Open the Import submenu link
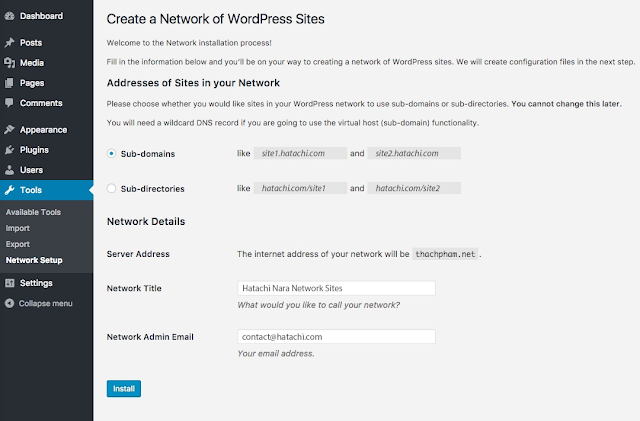 (18, 228)
